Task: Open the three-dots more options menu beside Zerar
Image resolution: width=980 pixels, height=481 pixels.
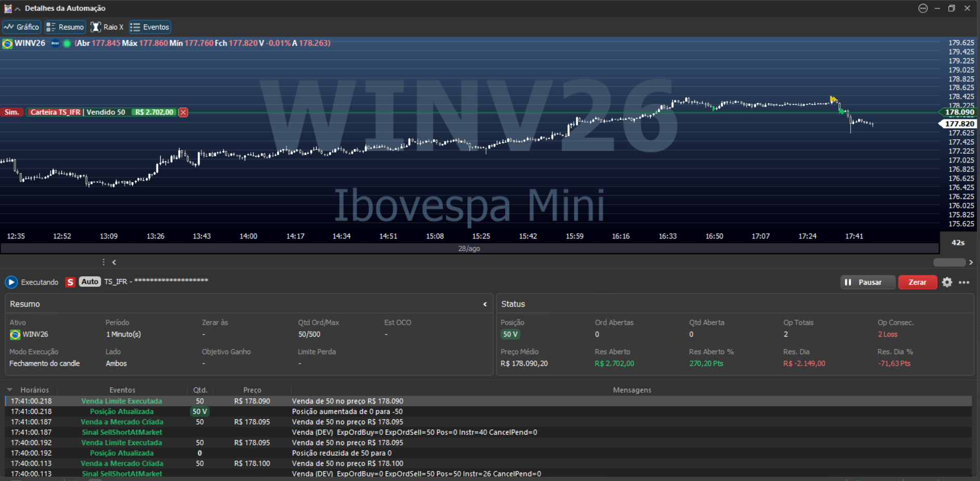Action: tap(964, 283)
